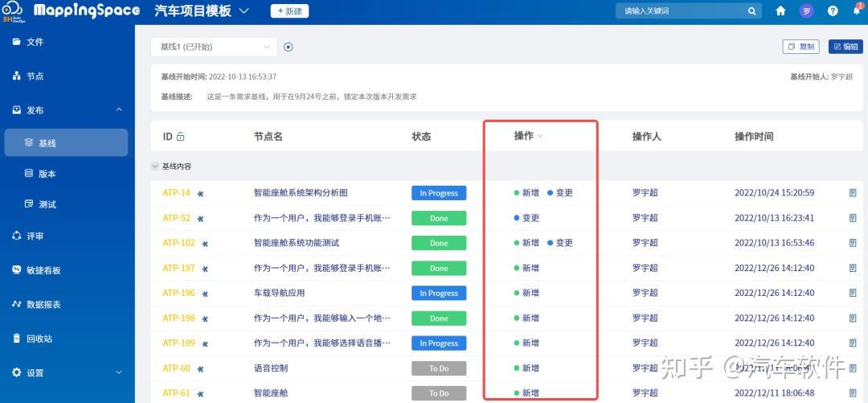
Task: Click the 复制 button
Action: tap(801, 47)
